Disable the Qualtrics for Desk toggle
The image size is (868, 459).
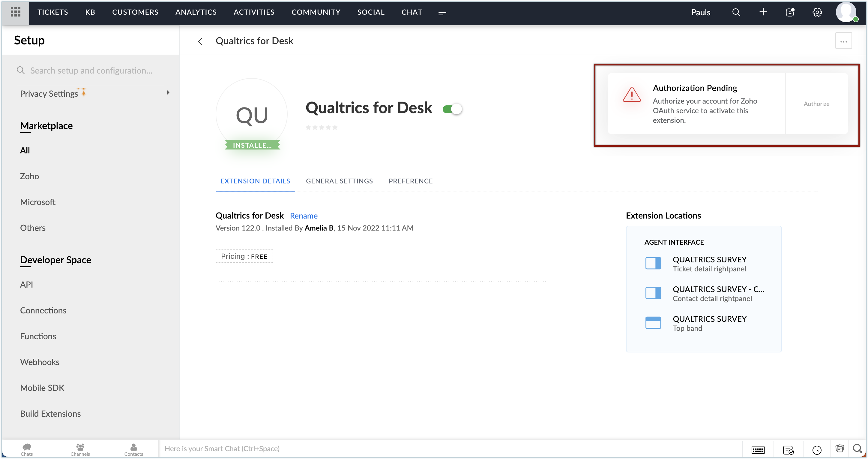click(x=452, y=109)
